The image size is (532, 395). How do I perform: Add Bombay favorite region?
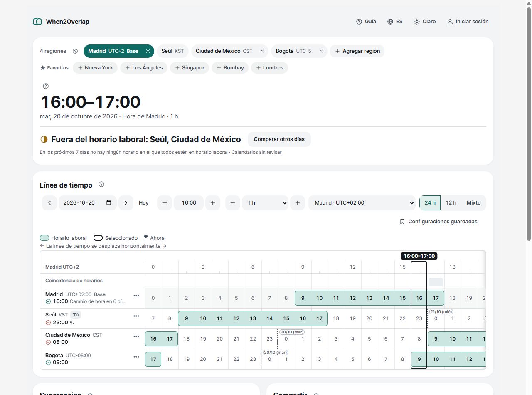point(230,68)
